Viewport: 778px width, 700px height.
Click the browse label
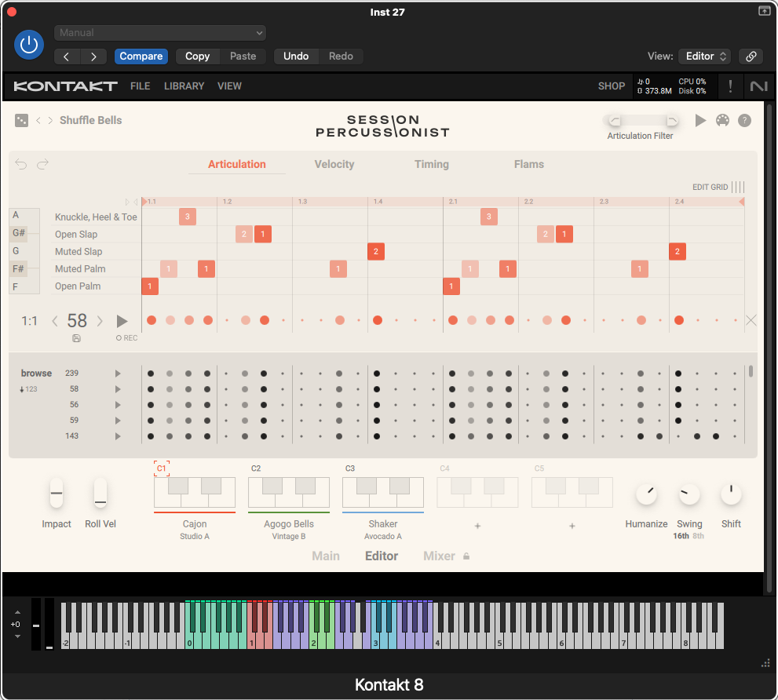click(x=36, y=373)
